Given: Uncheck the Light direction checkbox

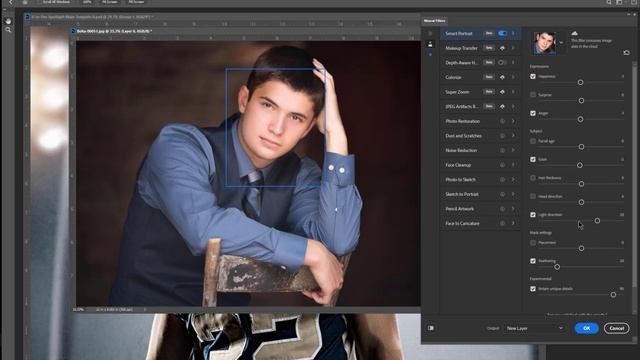Looking at the screenshot, I should click(533, 215).
